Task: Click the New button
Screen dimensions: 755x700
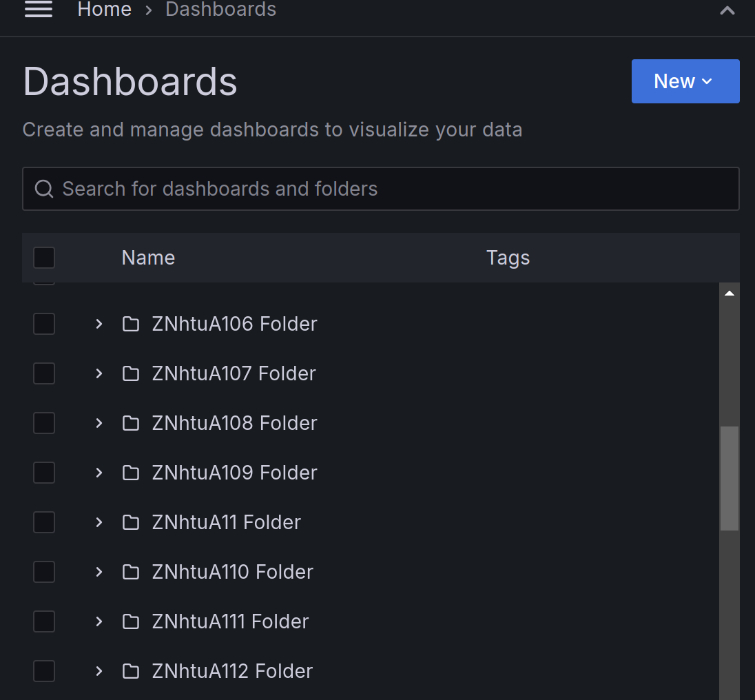Action: pyautogui.click(x=685, y=81)
